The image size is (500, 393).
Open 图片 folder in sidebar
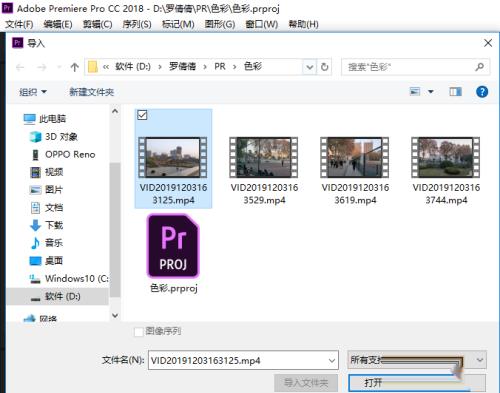pos(47,190)
